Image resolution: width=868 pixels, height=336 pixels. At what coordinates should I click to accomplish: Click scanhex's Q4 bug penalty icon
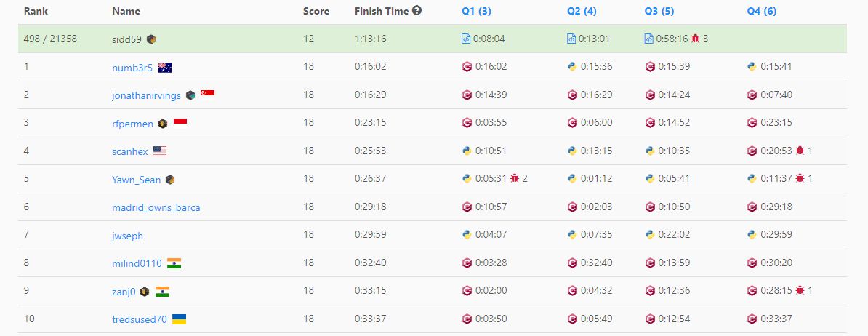coord(800,151)
